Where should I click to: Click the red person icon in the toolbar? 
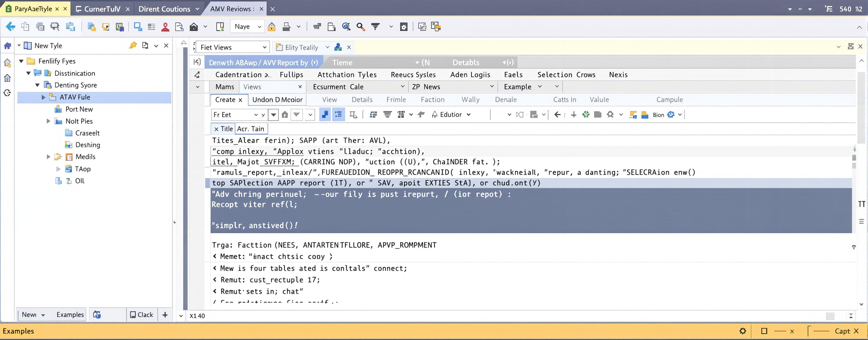[165, 27]
